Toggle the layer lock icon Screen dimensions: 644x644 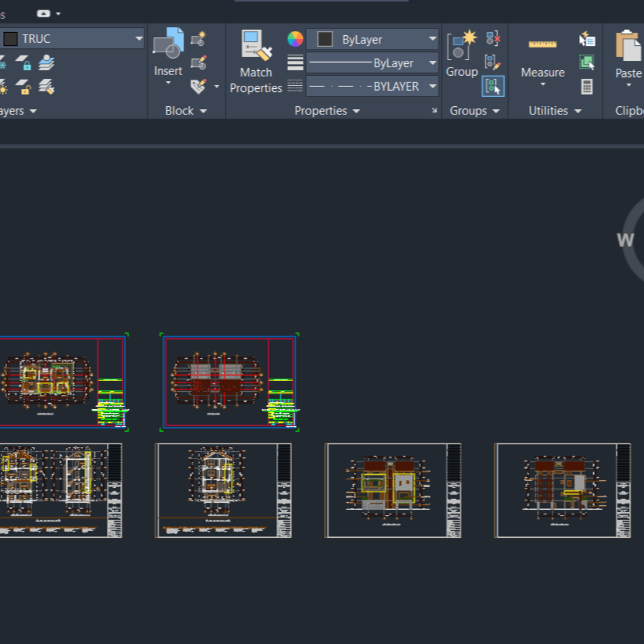[23, 63]
